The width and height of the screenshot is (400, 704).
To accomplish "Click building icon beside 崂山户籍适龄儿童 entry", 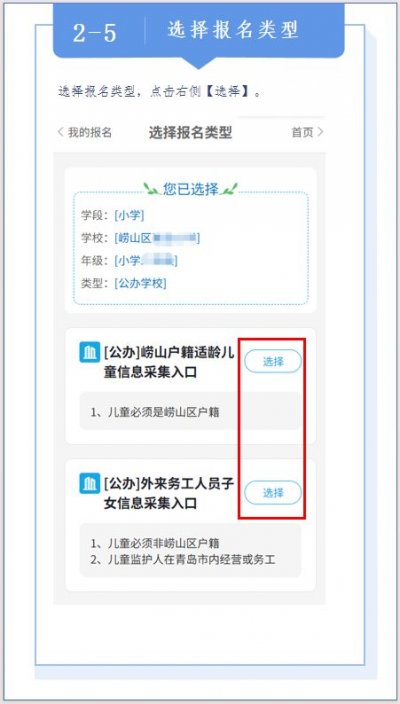I will (89, 352).
